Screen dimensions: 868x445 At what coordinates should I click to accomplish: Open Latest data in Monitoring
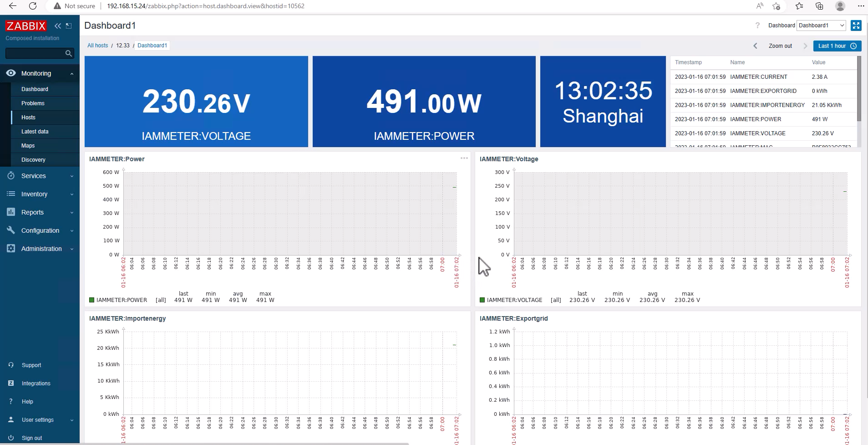pos(35,132)
